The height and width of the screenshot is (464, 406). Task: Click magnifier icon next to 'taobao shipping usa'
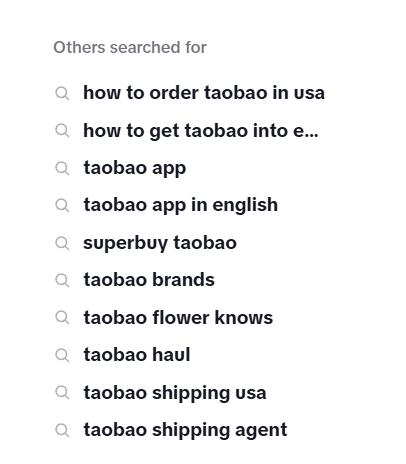(x=62, y=393)
